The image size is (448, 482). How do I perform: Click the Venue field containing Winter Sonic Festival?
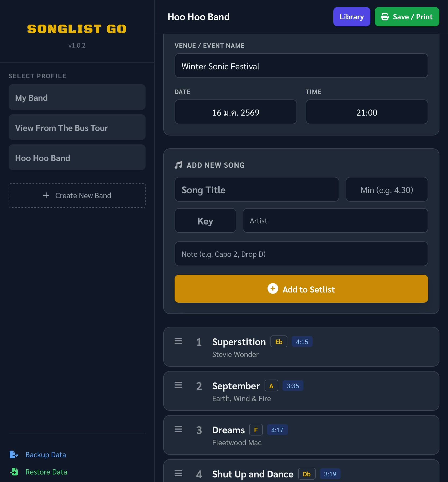coord(301,66)
